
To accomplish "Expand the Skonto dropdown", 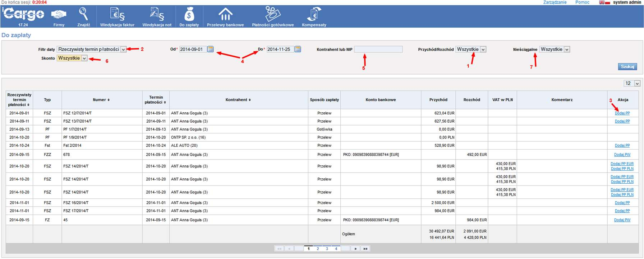I will click(84, 58).
